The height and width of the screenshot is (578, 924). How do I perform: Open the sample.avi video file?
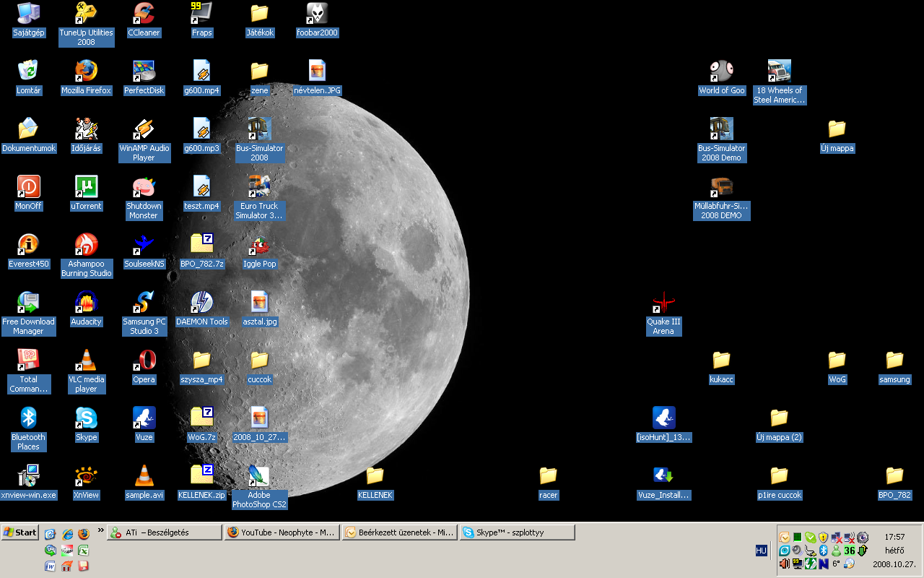click(x=144, y=483)
